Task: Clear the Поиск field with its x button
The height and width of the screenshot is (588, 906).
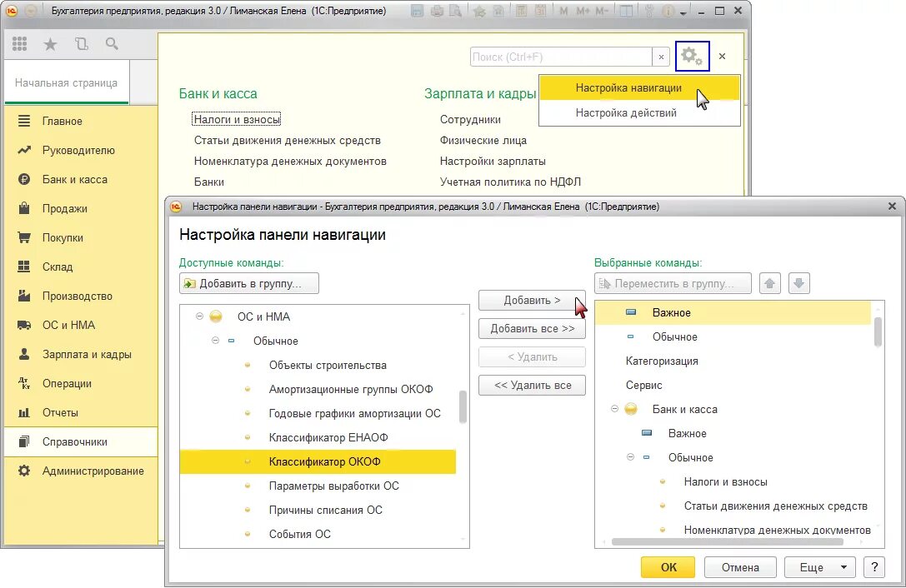Action: point(661,57)
